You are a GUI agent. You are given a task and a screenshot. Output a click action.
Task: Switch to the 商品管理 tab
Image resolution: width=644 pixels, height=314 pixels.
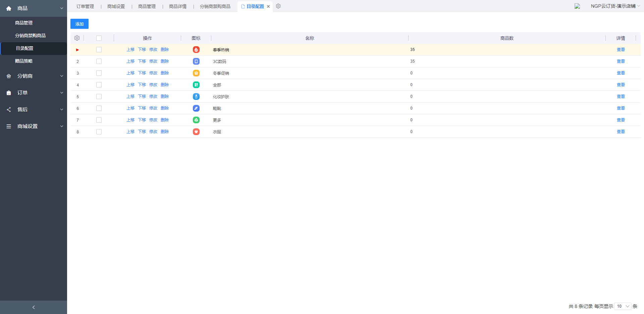147,6
